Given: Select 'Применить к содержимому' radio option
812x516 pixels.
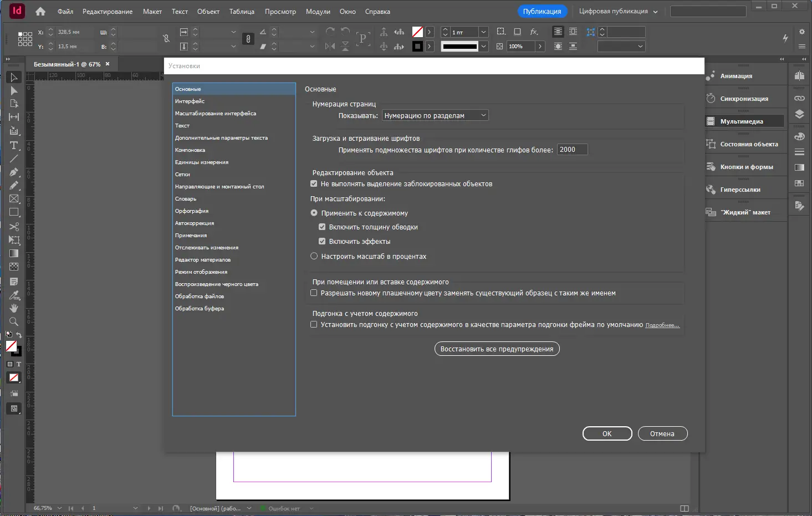Looking at the screenshot, I should click(x=314, y=213).
